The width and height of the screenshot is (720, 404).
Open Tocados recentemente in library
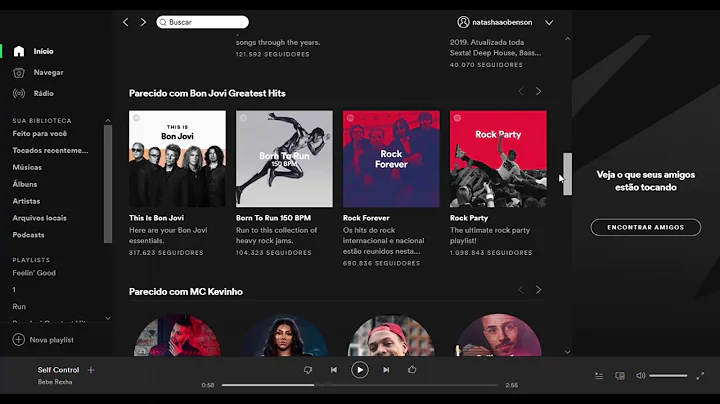(x=50, y=151)
